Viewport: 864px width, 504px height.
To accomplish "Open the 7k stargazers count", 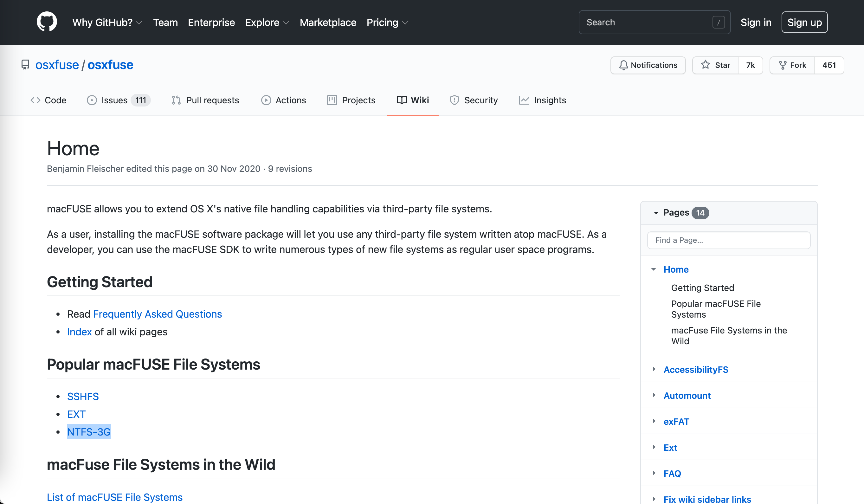I will point(751,65).
